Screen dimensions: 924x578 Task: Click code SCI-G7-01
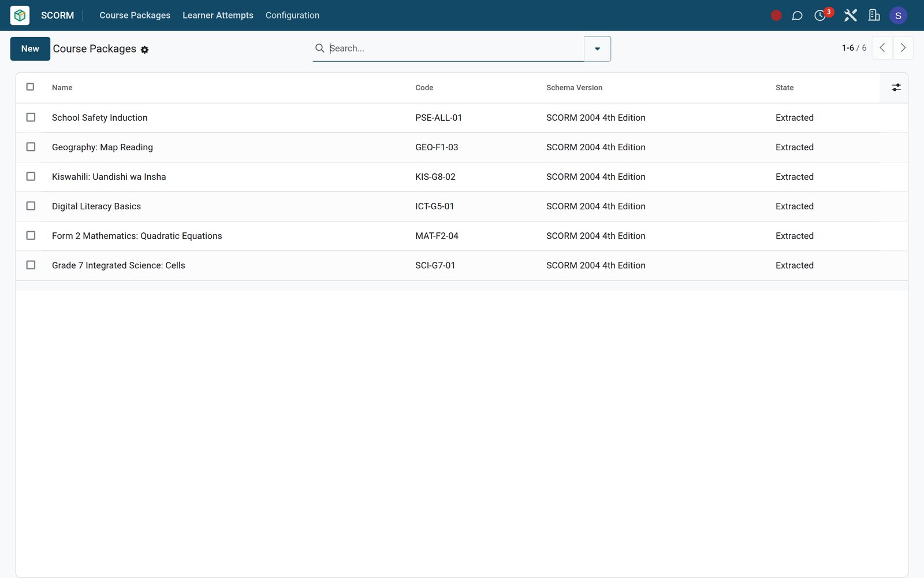pos(435,265)
